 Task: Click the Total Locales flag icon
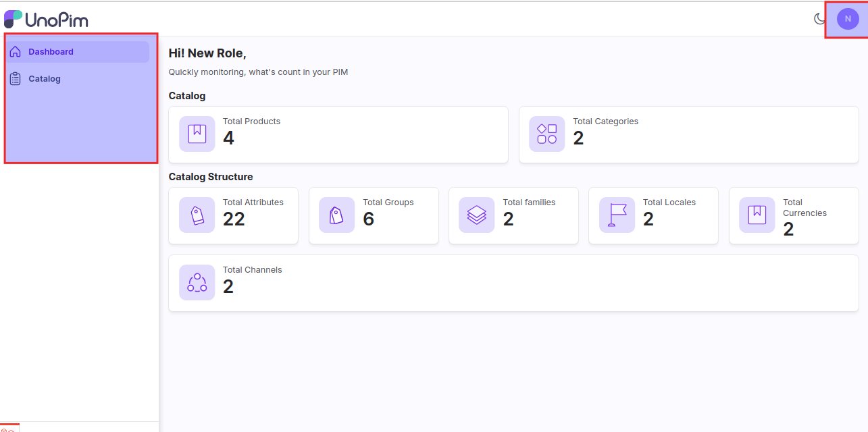[617, 215]
